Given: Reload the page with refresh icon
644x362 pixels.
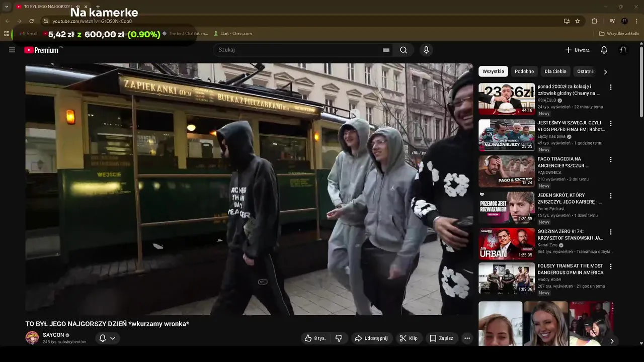Looking at the screenshot, I should (31, 21).
